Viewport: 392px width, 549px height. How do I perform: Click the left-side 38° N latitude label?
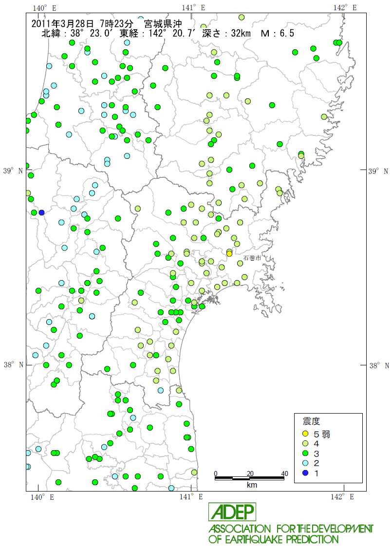point(13,365)
